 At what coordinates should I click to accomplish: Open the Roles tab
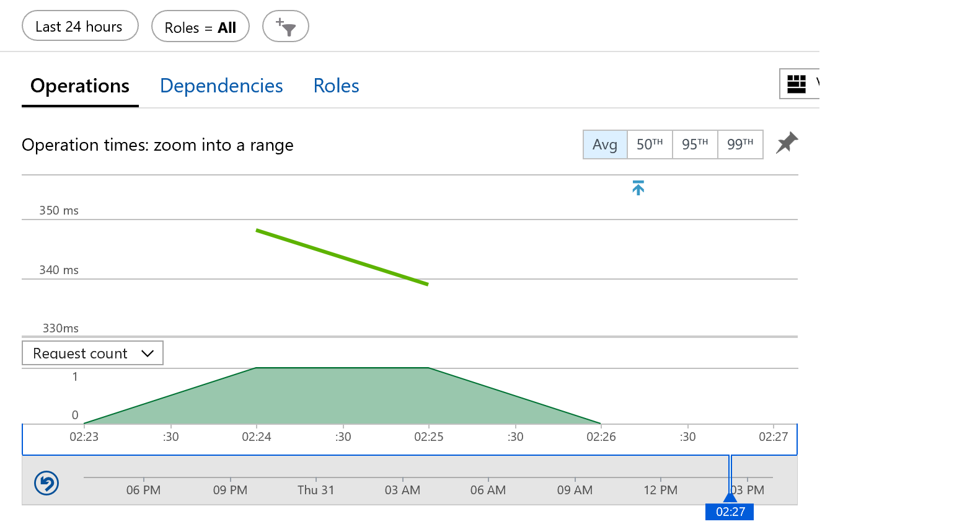336,86
